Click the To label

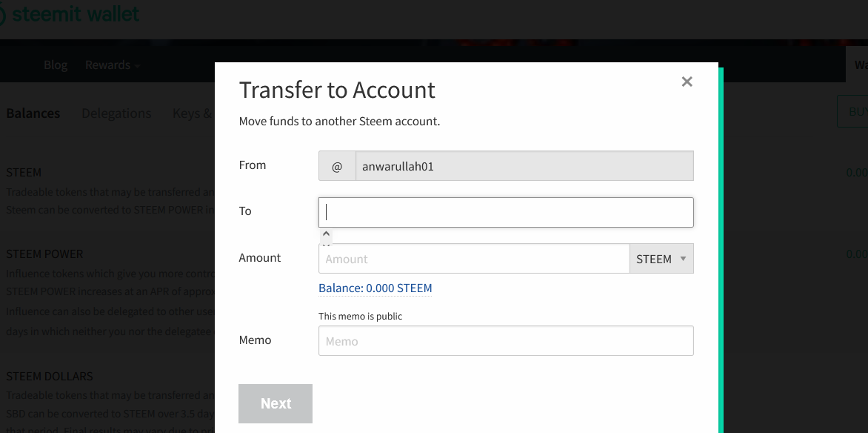[x=245, y=211]
